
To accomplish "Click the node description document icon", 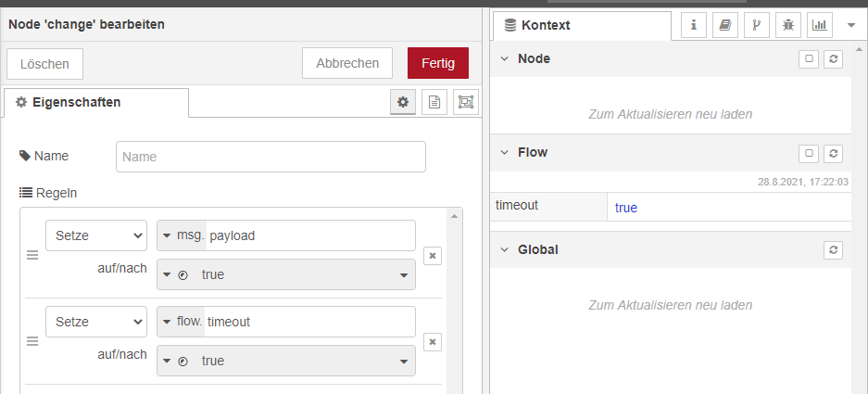I will point(434,103).
